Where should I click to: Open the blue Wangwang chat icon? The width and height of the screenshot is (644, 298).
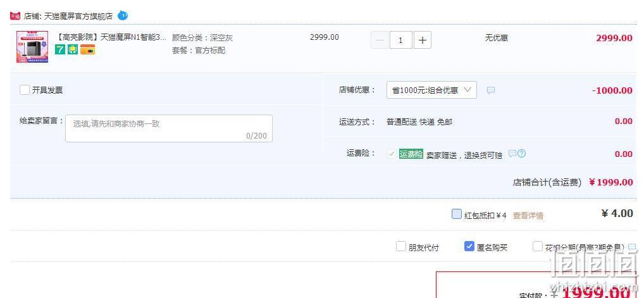pos(123,16)
